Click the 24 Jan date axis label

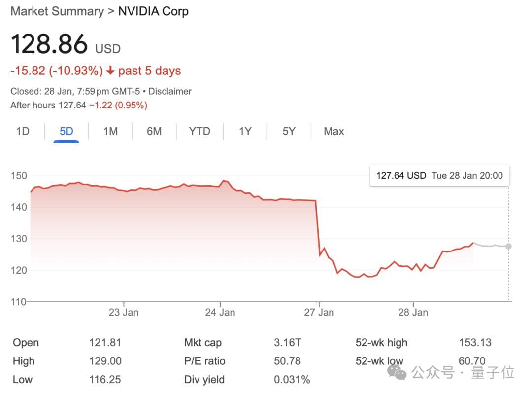pos(220,312)
